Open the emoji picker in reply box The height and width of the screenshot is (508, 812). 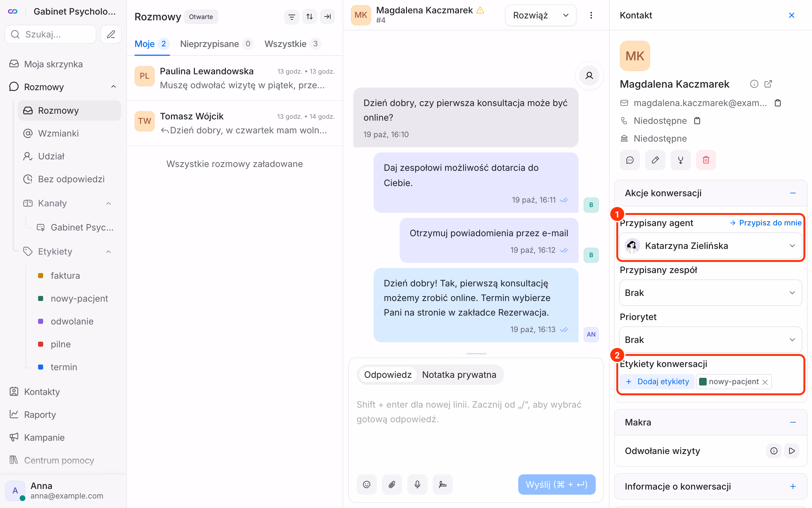[x=366, y=484]
